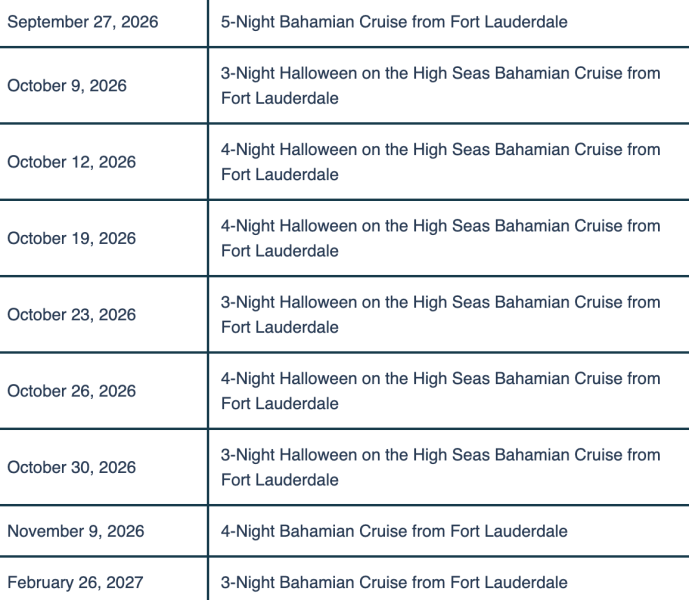Image resolution: width=689 pixels, height=600 pixels.
Task: Select the October 26 4-Night Halloween cruise text
Action: pos(440,391)
